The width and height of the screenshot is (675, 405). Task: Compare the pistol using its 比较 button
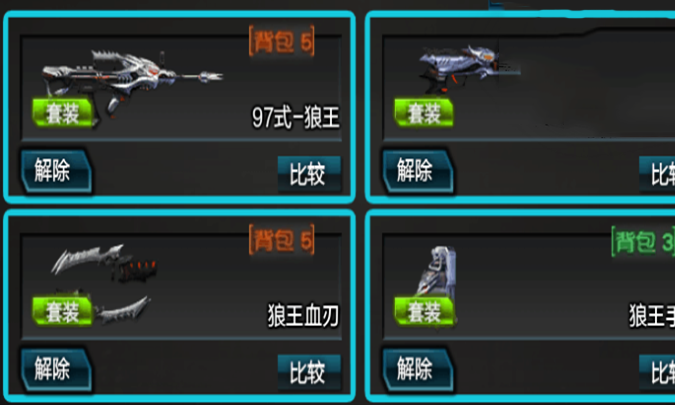click(657, 174)
